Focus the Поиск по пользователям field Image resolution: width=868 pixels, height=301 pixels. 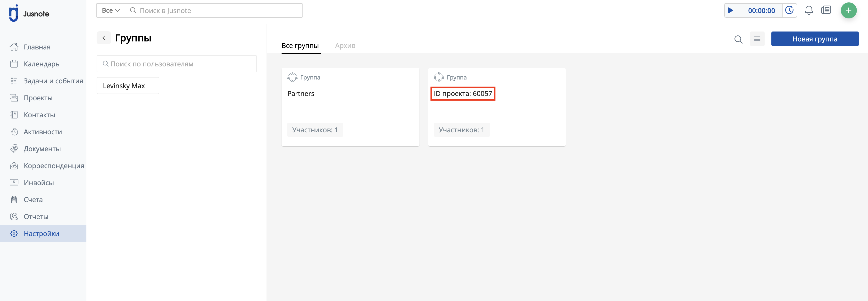click(x=176, y=64)
